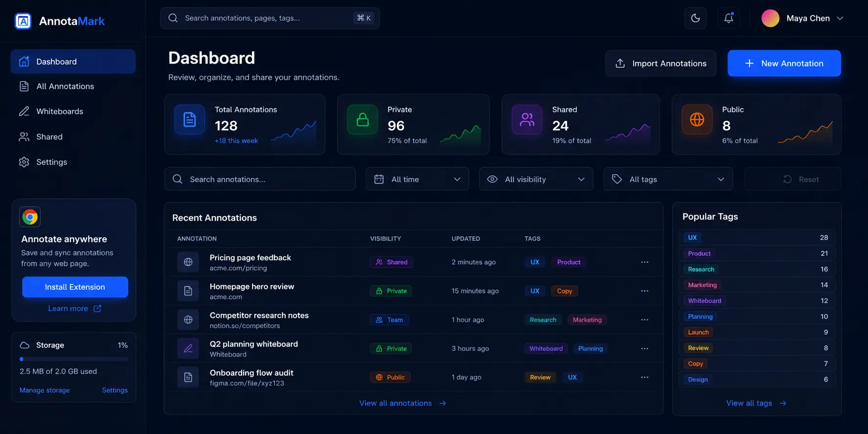Select Research in Popular Tags
The height and width of the screenshot is (434, 868).
[757, 269]
